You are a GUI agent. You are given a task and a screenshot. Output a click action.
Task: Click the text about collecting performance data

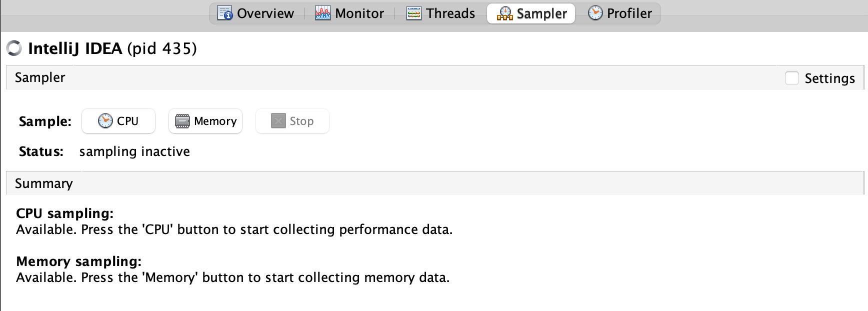point(234,229)
